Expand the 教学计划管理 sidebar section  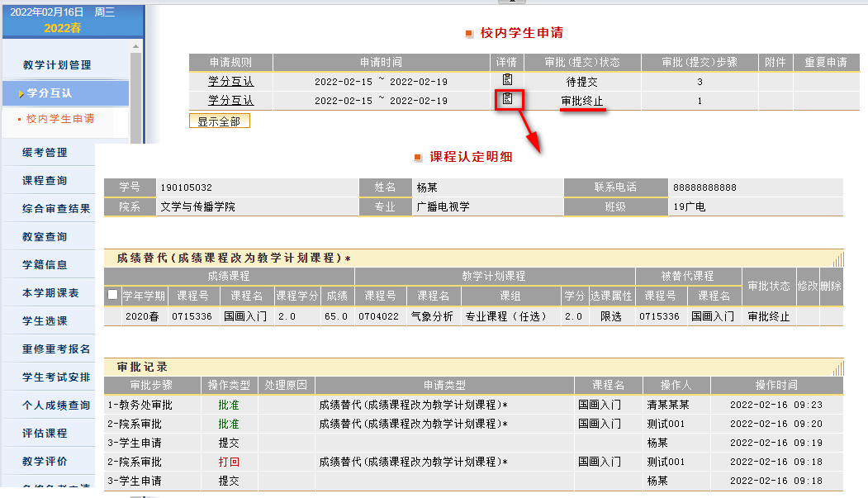57,65
